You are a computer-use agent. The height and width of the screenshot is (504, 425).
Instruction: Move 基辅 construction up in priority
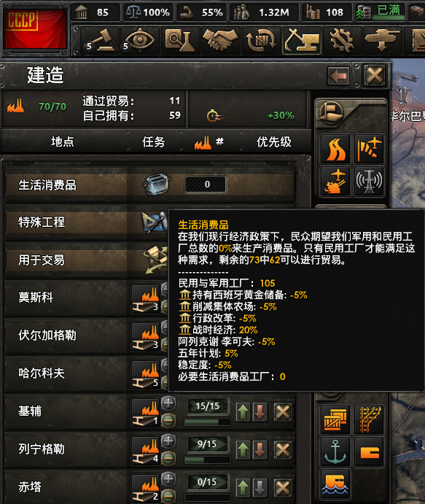(243, 412)
